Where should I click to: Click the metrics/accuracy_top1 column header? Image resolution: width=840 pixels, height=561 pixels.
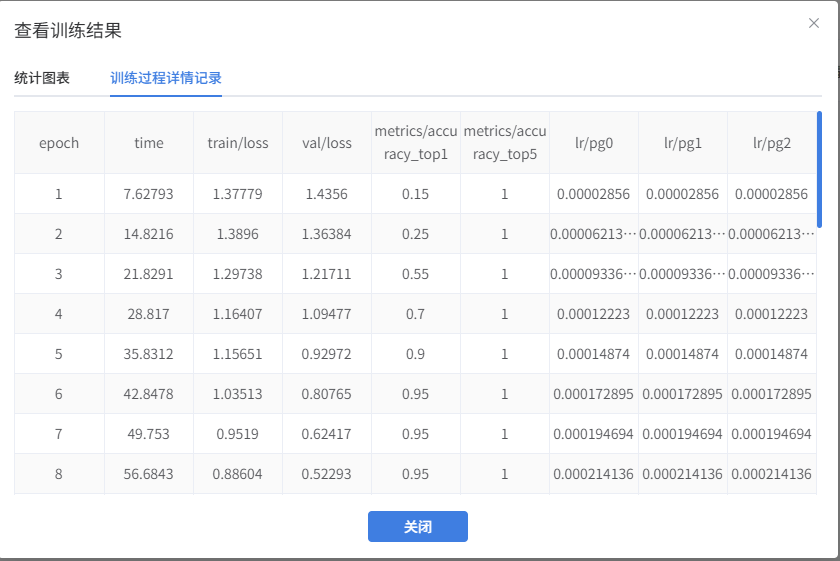pos(416,143)
